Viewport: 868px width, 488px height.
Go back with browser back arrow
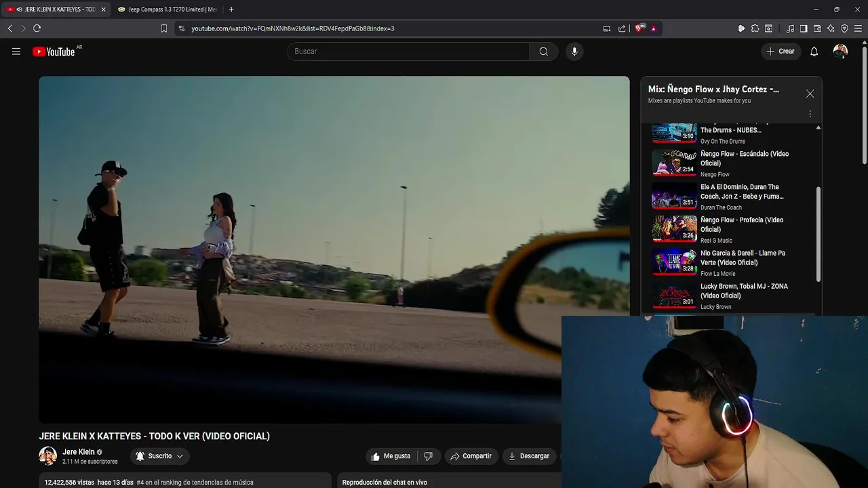pyautogui.click(x=9, y=28)
